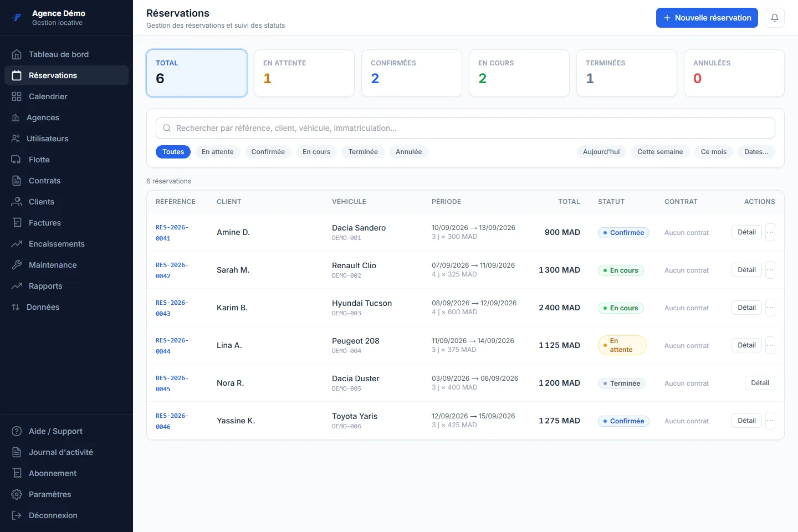
Task: Click the Agences building icon
Action: click(16, 117)
